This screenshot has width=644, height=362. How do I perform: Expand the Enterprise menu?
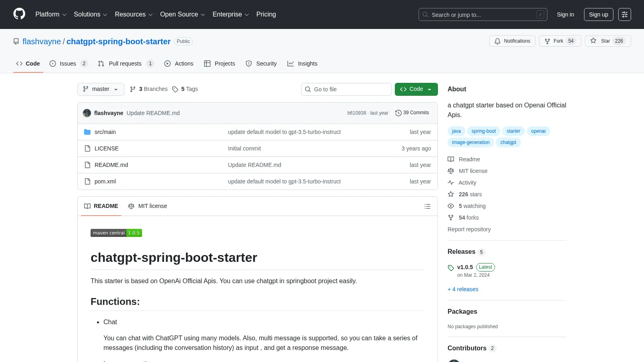coord(231,14)
